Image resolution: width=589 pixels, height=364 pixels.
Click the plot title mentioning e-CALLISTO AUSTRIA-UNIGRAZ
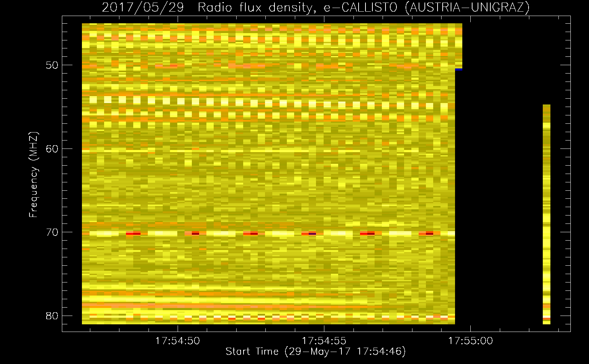coord(316,8)
